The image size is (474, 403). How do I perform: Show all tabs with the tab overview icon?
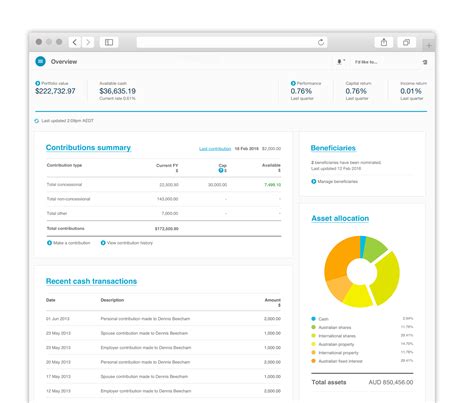[406, 42]
